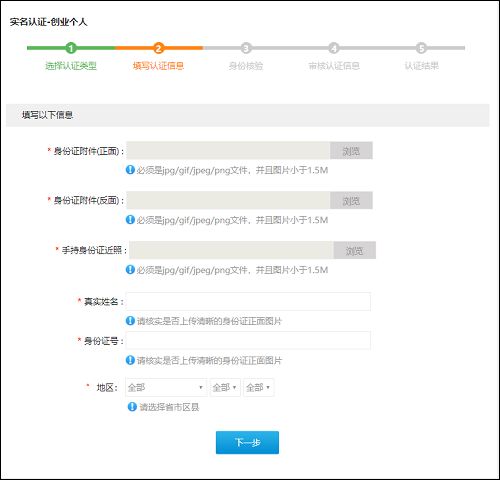Open the province 全部 dropdown
The image size is (500, 480).
click(166, 387)
